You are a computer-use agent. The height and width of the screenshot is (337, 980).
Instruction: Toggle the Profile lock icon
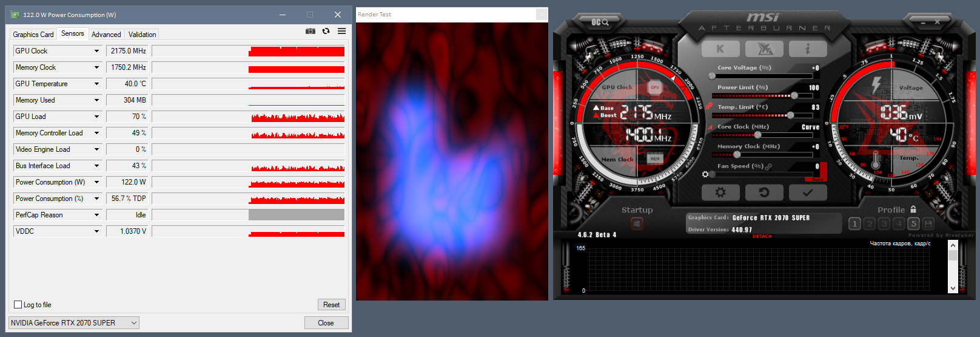pyautogui.click(x=913, y=209)
